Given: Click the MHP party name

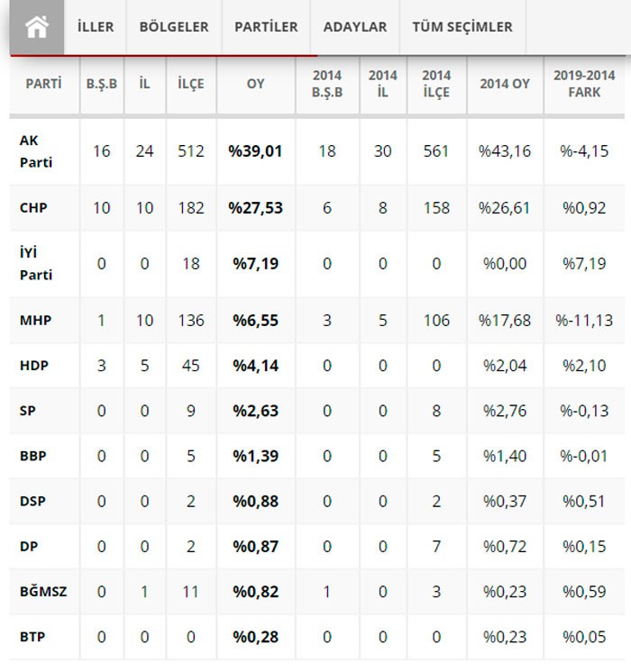Looking at the screenshot, I should (x=33, y=321).
